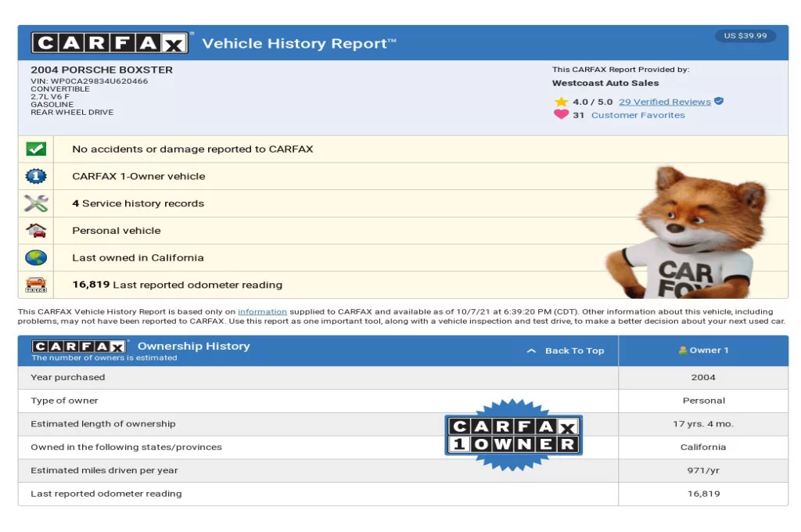Click the pink heart favorites icon
801x532 pixels.
click(561, 115)
